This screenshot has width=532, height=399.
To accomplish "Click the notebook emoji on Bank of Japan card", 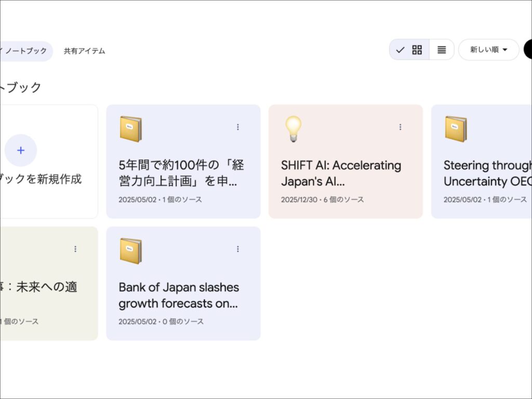I will pos(130,250).
